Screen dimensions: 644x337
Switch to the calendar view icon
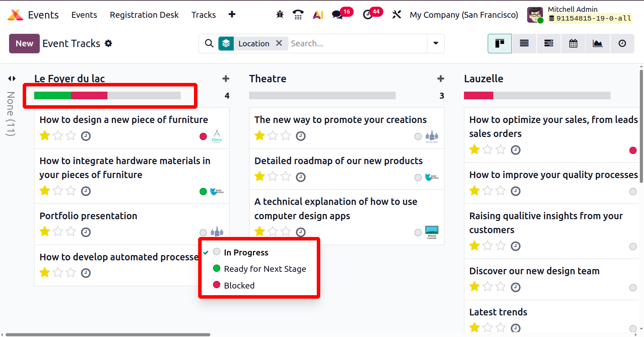coord(573,44)
